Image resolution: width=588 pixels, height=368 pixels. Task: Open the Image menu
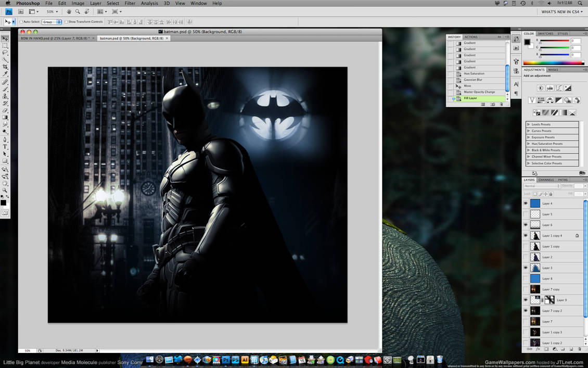coord(78,3)
